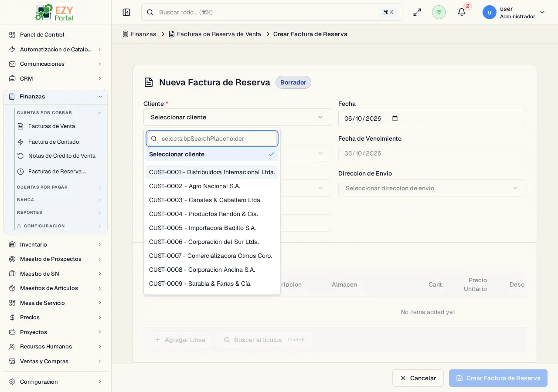Click Crear Factura de Reserva button

tap(498, 378)
